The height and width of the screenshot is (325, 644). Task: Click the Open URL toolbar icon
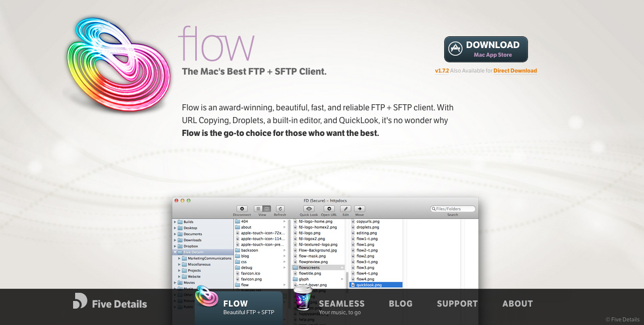(x=329, y=208)
